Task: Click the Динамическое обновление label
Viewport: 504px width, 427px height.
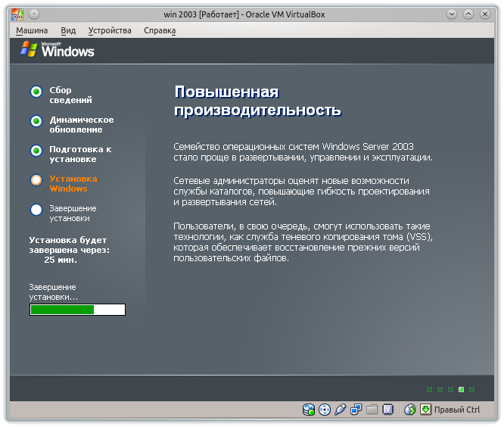Action: (82, 124)
